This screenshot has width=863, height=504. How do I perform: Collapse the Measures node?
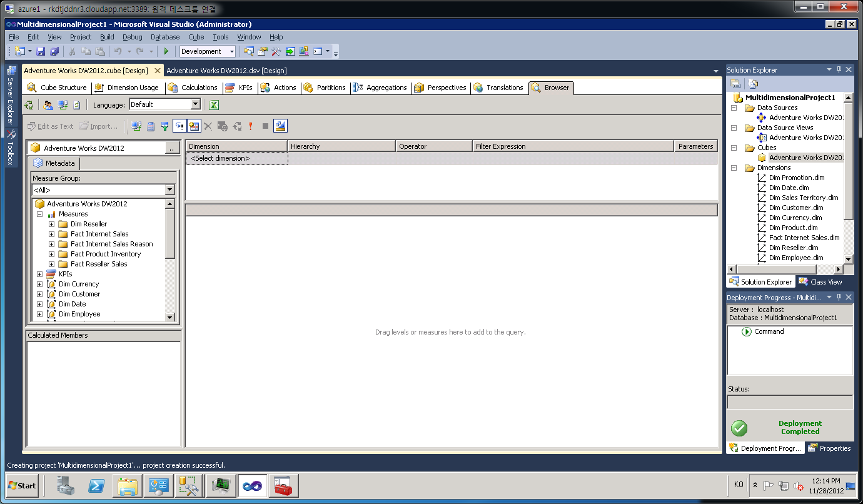tap(39, 214)
